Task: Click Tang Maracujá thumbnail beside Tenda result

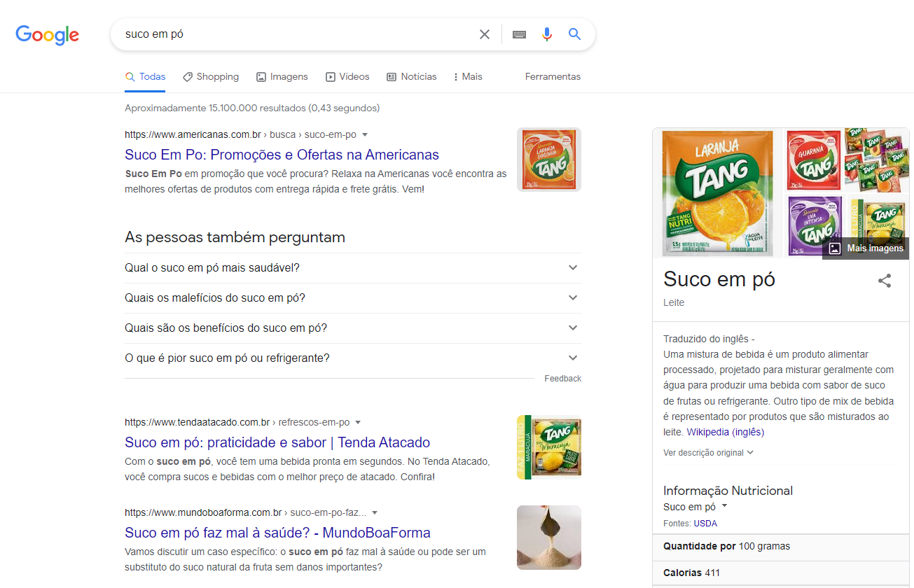Action: click(549, 447)
